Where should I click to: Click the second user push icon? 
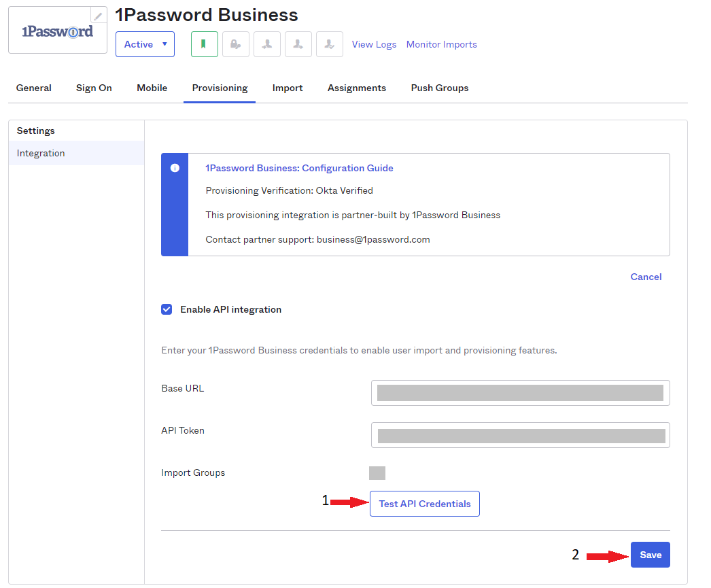(x=298, y=44)
